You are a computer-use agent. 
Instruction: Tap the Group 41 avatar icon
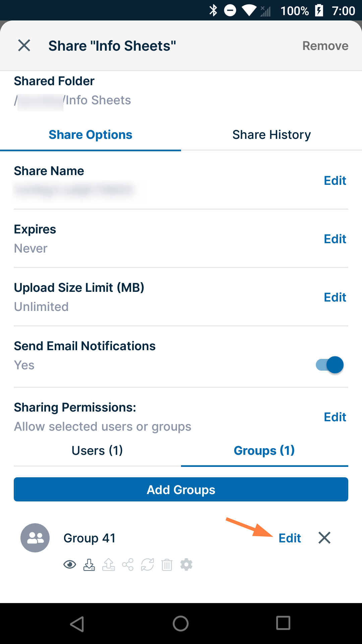[x=35, y=538]
